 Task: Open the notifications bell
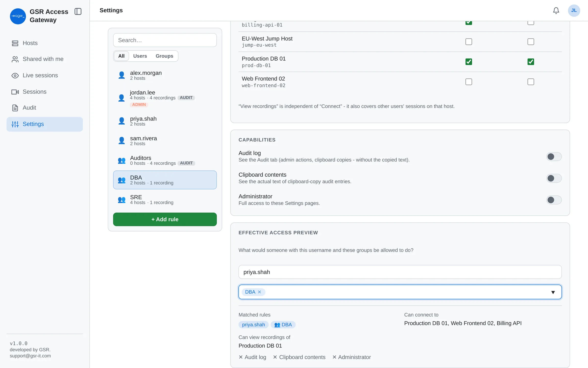coord(556,11)
